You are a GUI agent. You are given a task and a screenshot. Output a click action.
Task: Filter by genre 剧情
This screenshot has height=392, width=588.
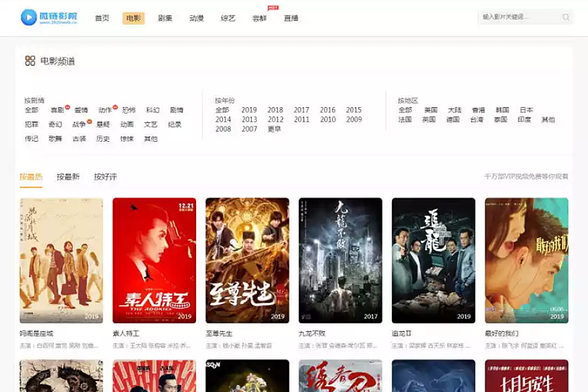[x=176, y=110]
